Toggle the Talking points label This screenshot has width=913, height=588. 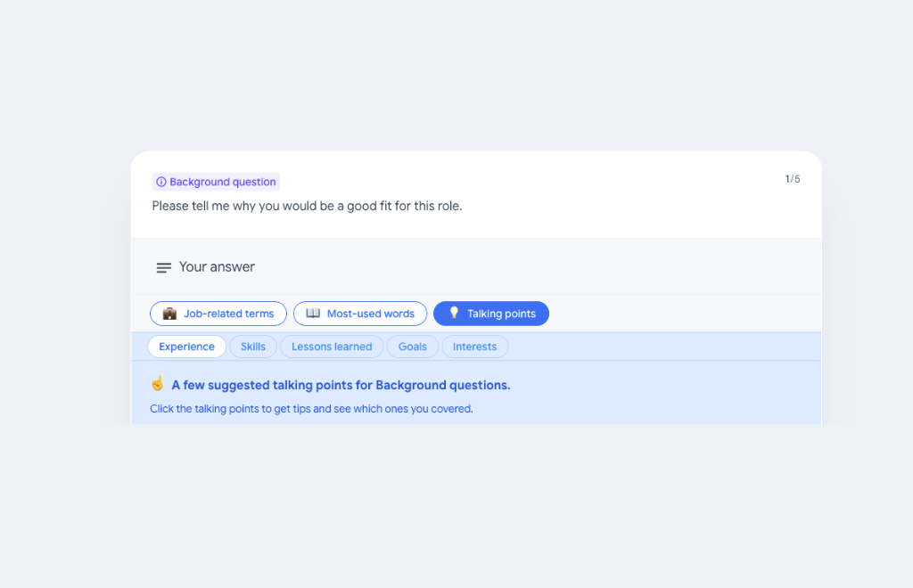[x=501, y=314]
